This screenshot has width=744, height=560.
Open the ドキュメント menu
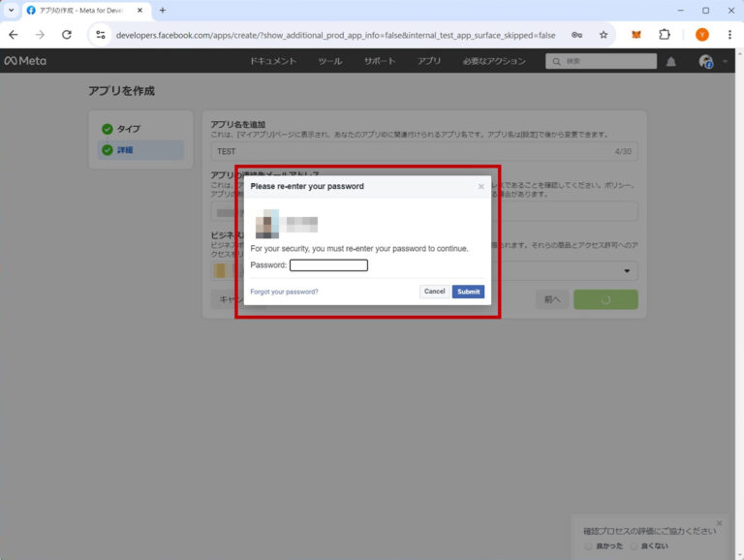pos(273,61)
